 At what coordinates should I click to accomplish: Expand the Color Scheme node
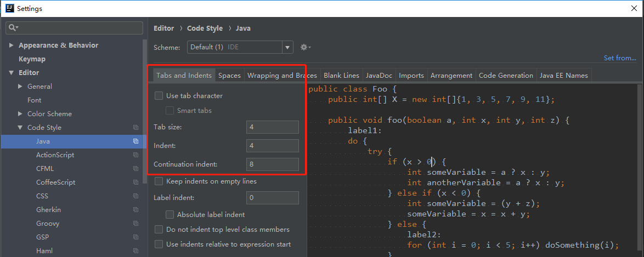(20, 114)
